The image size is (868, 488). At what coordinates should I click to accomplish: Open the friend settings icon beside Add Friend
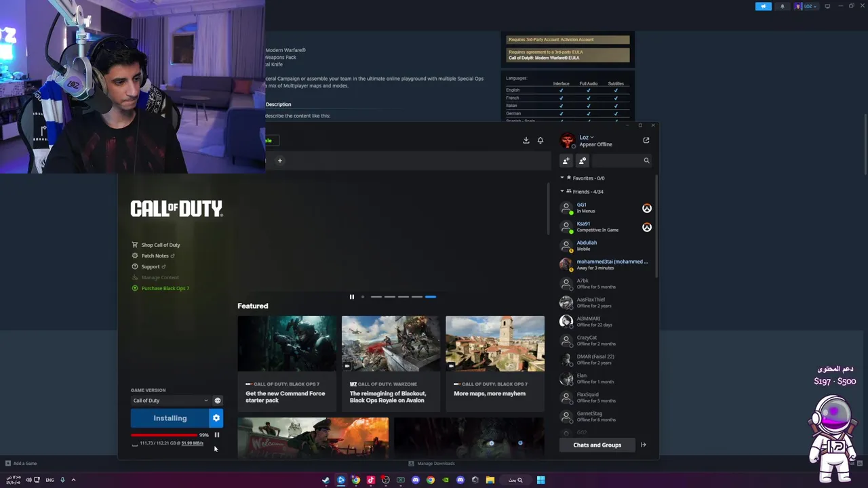point(583,161)
